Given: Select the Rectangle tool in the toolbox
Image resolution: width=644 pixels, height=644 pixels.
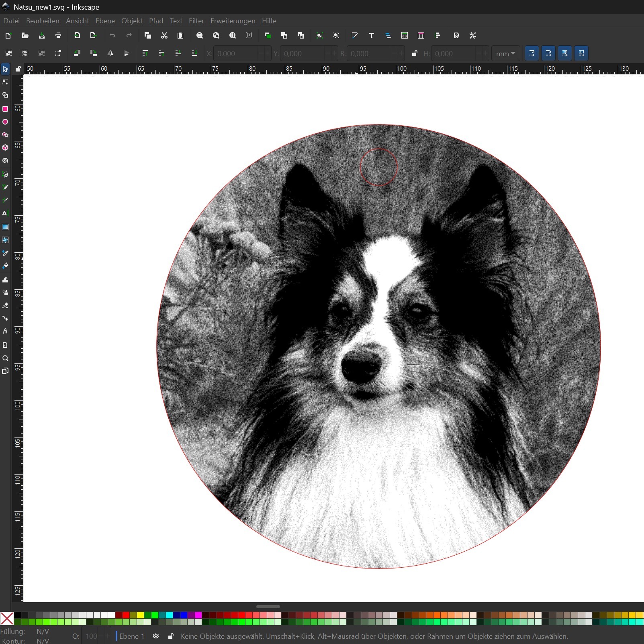Looking at the screenshot, I should coord(5,109).
